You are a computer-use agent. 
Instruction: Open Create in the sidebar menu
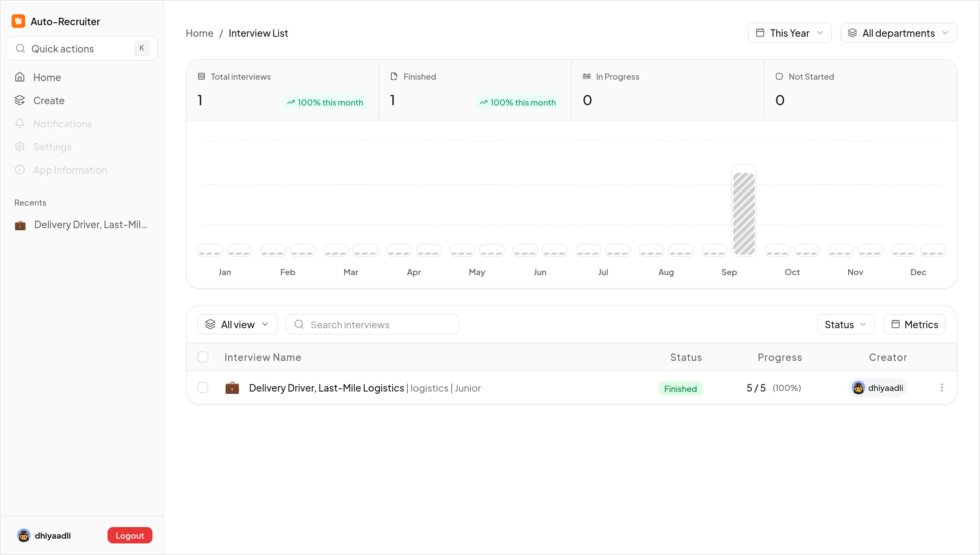coord(82,101)
